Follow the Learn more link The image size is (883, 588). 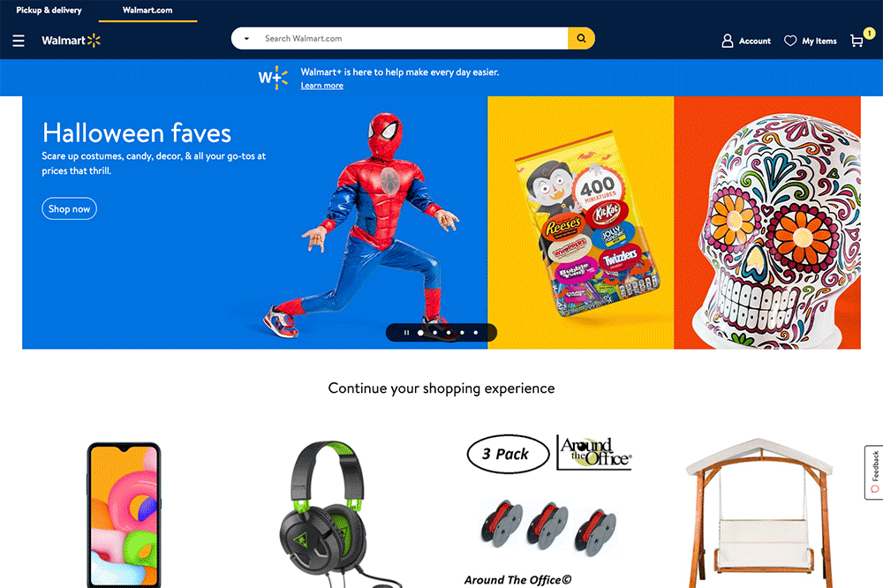click(x=322, y=86)
